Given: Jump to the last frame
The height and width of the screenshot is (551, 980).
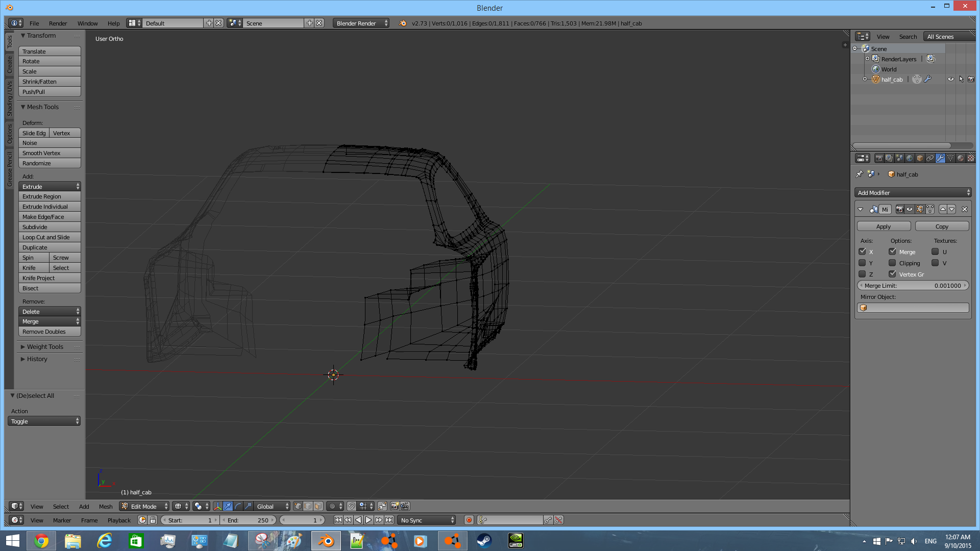Looking at the screenshot, I should click(389, 520).
